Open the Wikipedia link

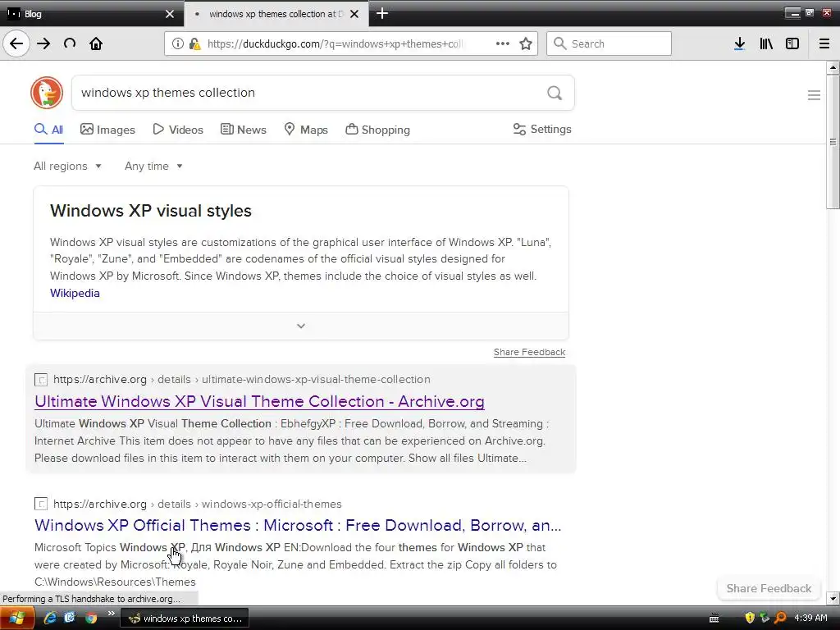click(x=75, y=293)
